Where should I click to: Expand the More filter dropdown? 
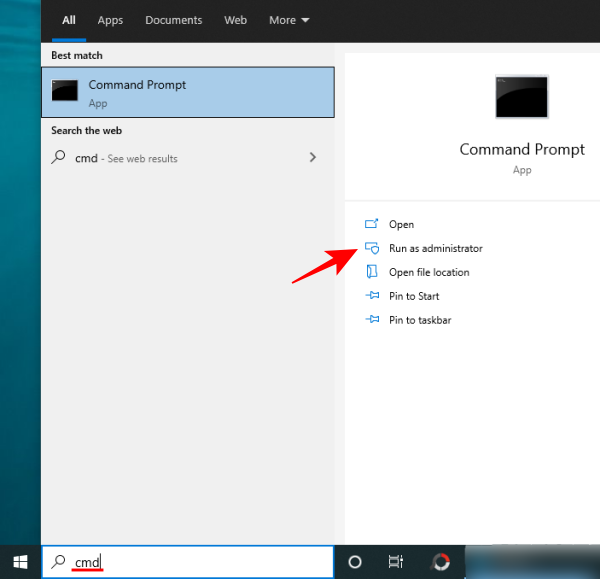[289, 20]
